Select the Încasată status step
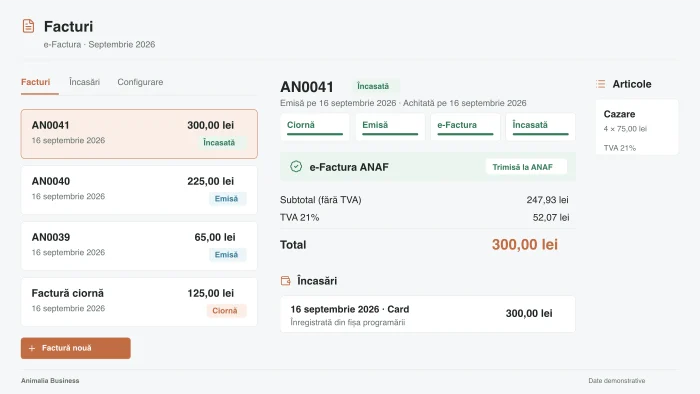Viewport: 700px width, 394px height. click(x=540, y=127)
